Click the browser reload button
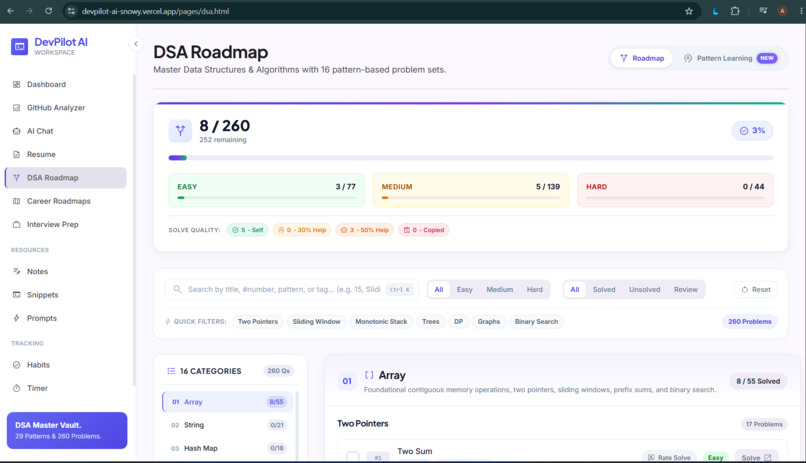The image size is (806, 463). pos(48,11)
